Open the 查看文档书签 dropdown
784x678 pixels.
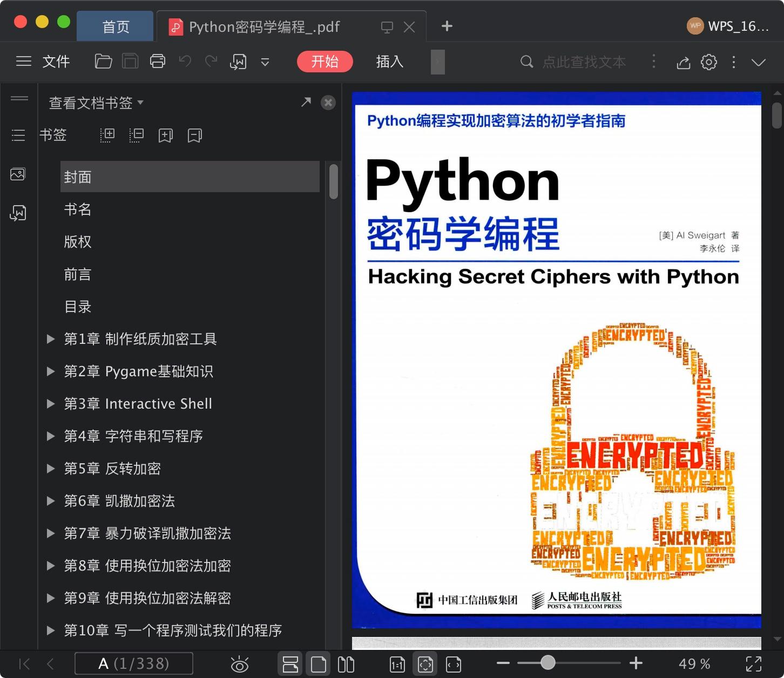coord(96,103)
